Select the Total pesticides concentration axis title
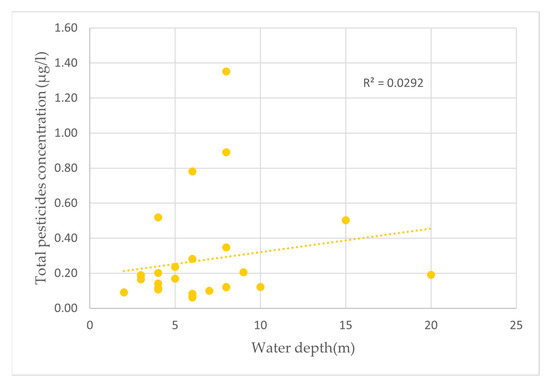550x389 pixels. 41,168
